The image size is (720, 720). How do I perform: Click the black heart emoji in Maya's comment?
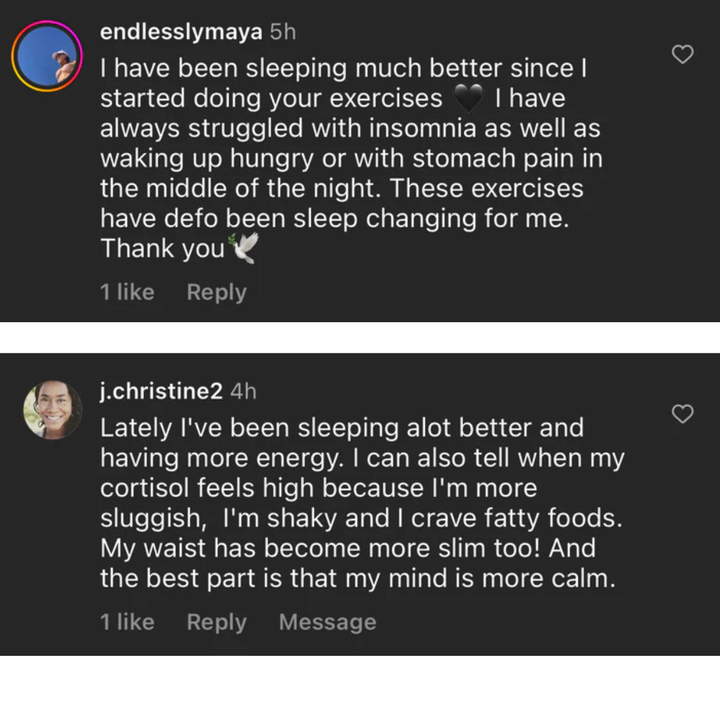468,100
